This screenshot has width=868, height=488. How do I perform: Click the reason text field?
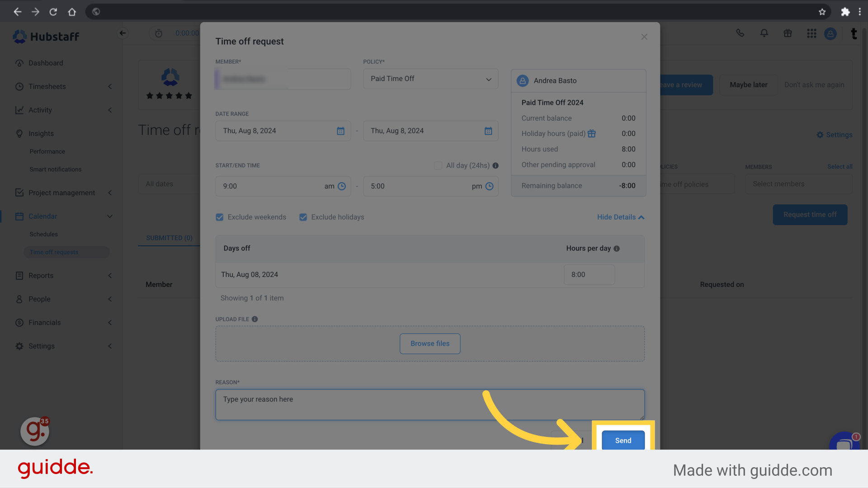[x=429, y=404]
